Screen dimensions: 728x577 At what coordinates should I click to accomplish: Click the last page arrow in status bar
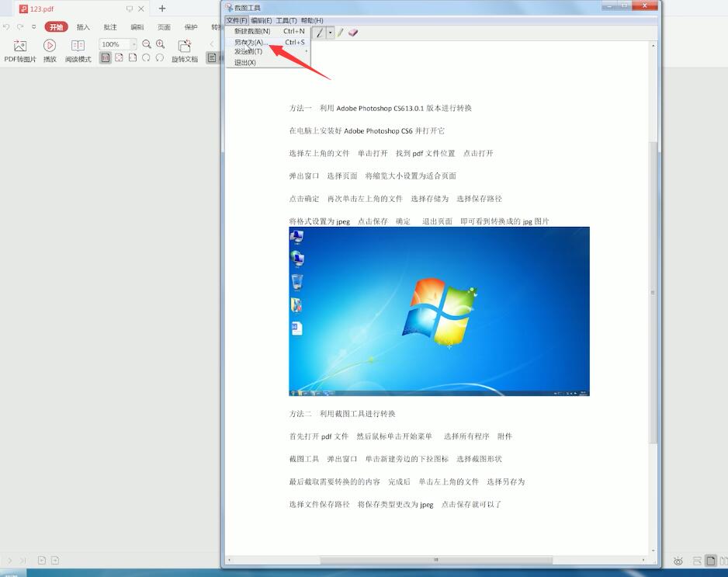point(23,561)
